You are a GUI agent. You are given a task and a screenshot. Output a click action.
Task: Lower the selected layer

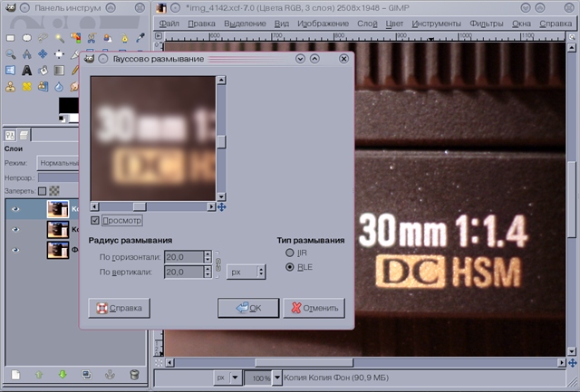click(x=63, y=373)
